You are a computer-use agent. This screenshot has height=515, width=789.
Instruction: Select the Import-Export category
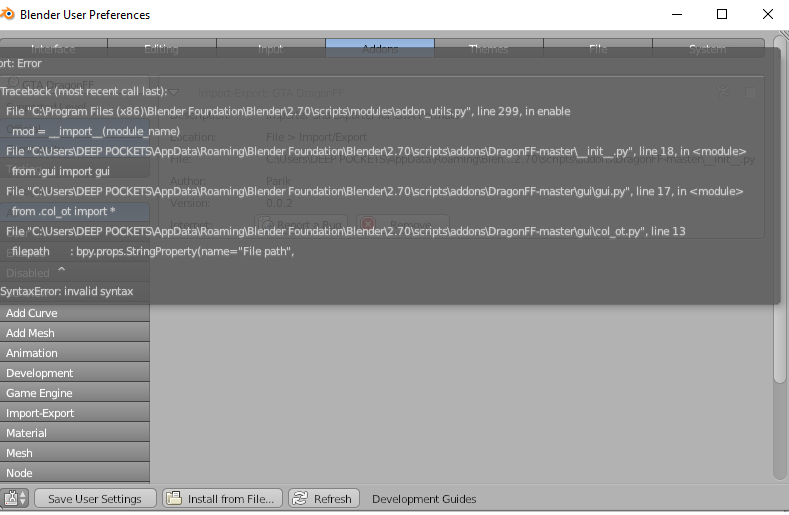74,413
